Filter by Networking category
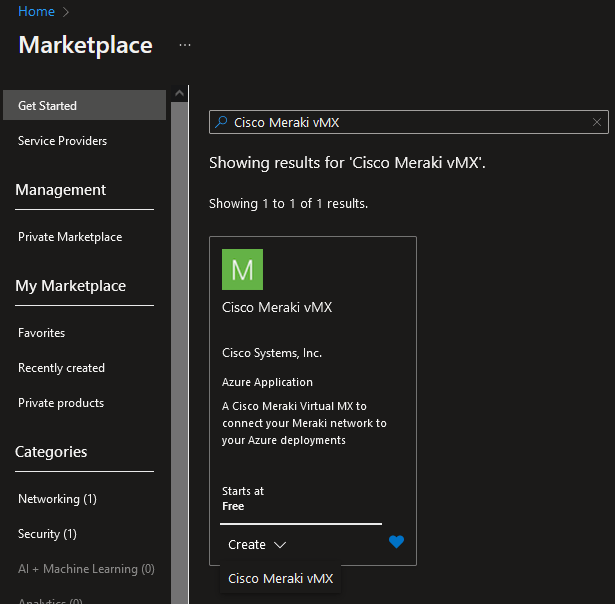Screen dimensions: 615x604 (57, 499)
